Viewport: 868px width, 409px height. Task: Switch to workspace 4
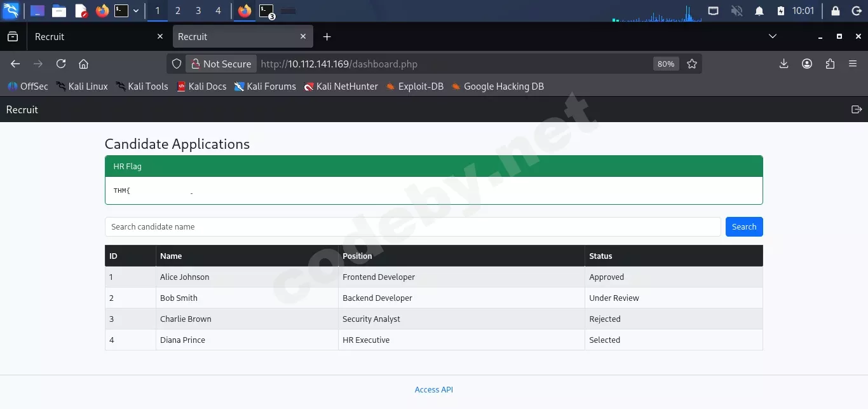(219, 11)
